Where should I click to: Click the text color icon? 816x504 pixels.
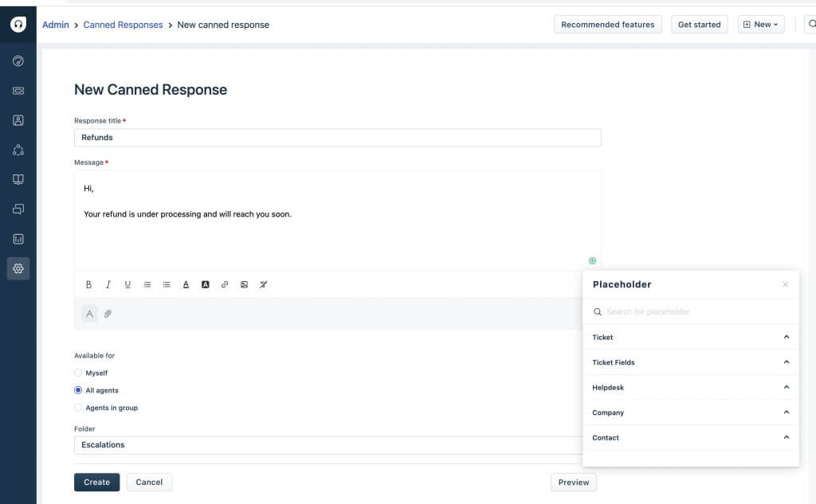(186, 284)
